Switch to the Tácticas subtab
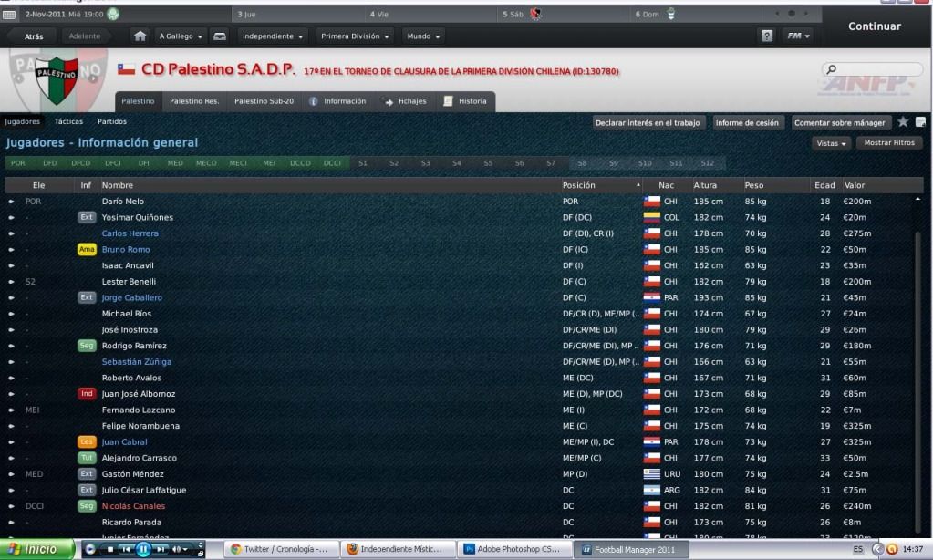Image resolution: width=933 pixels, height=560 pixels. click(69, 121)
